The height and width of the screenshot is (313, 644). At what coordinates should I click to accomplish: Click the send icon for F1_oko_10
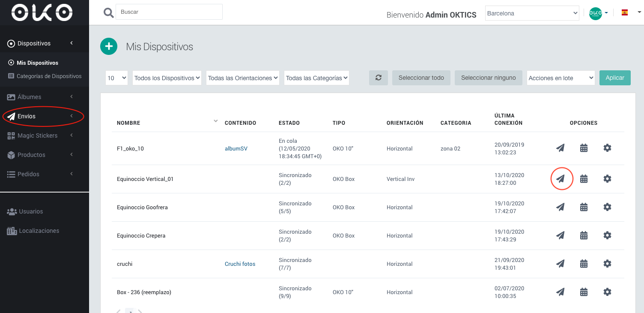click(560, 148)
